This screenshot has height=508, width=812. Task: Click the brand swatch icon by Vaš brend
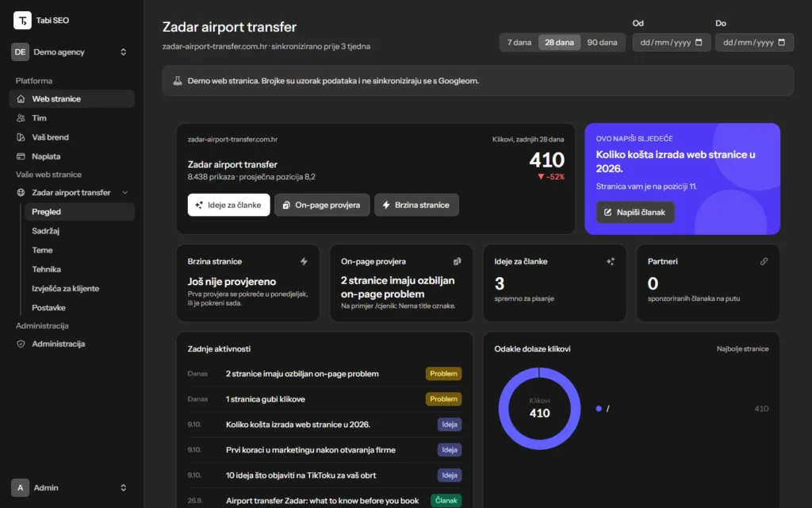[x=21, y=137]
